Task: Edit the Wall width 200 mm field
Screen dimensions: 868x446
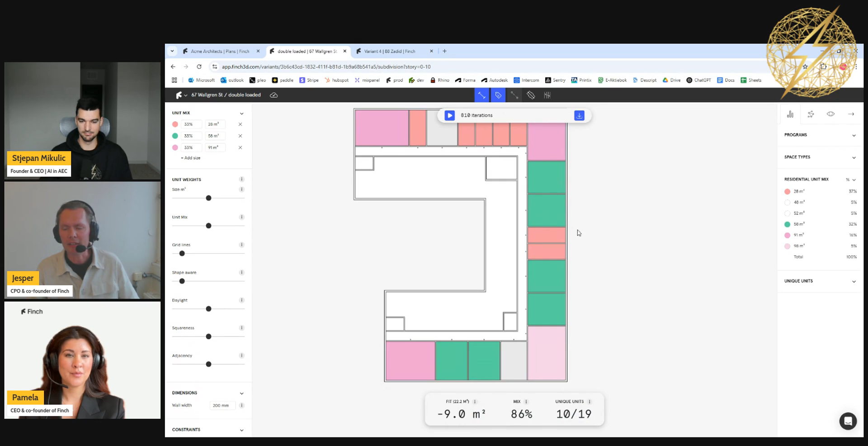Action: (x=222, y=406)
